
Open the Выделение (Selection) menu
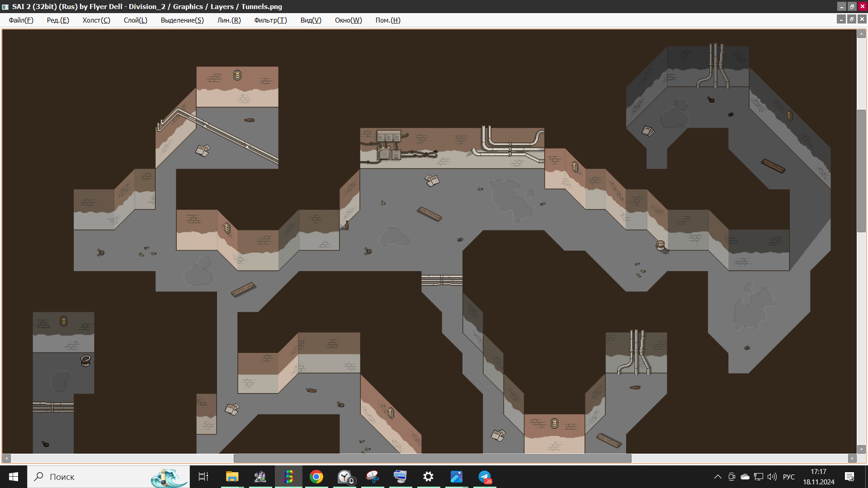point(182,20)
